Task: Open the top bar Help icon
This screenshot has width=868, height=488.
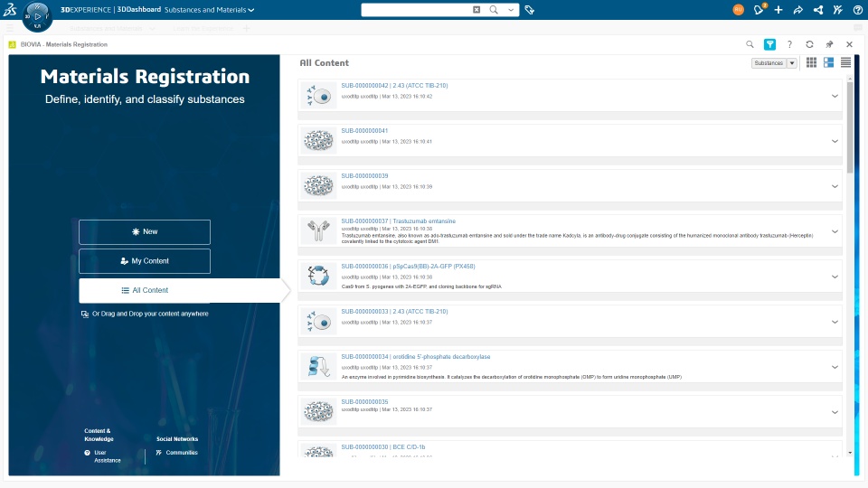Action: click(x=857, y=10)
